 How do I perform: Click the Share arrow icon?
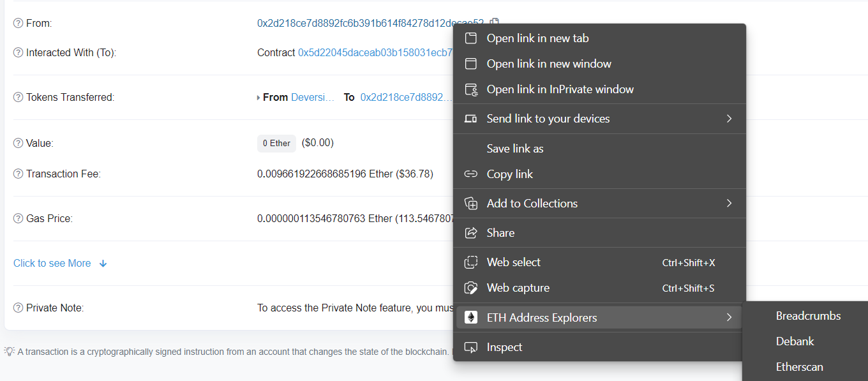coord(471,233)
